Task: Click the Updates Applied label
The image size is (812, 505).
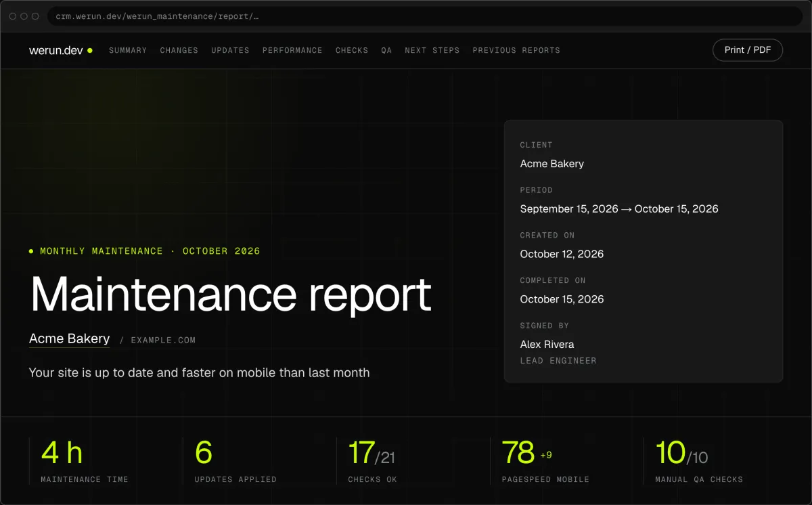Action: pyautogui.click(x=235, y=479)
